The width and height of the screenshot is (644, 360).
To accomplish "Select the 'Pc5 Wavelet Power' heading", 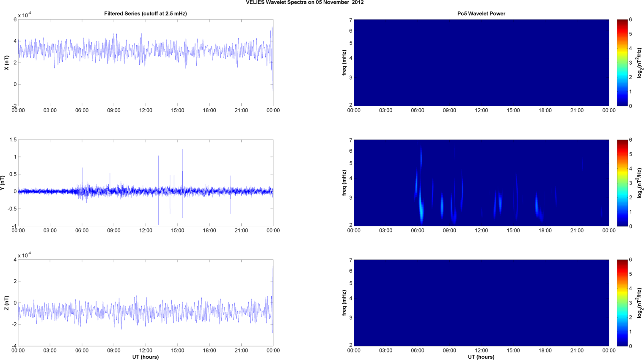I will pos(481,14).
